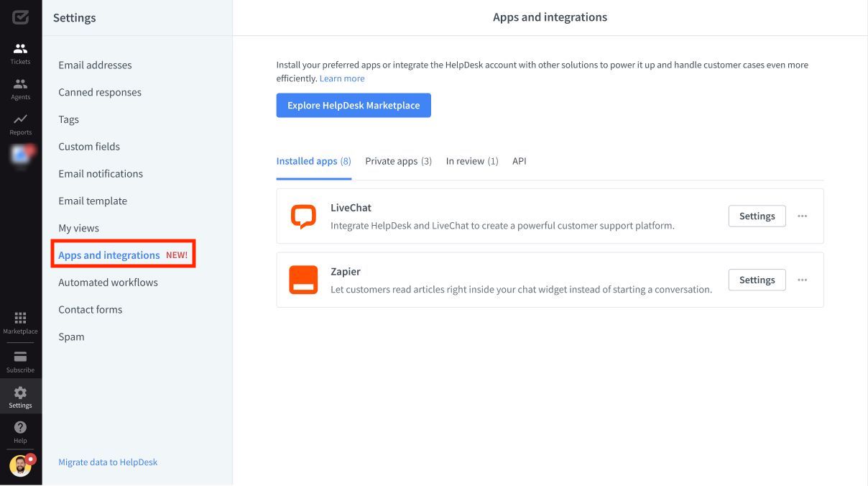Image resolution: width=868 pixels, height=486 pixels.
Task: Open Email notifications settings
Action: coord(101,174)
